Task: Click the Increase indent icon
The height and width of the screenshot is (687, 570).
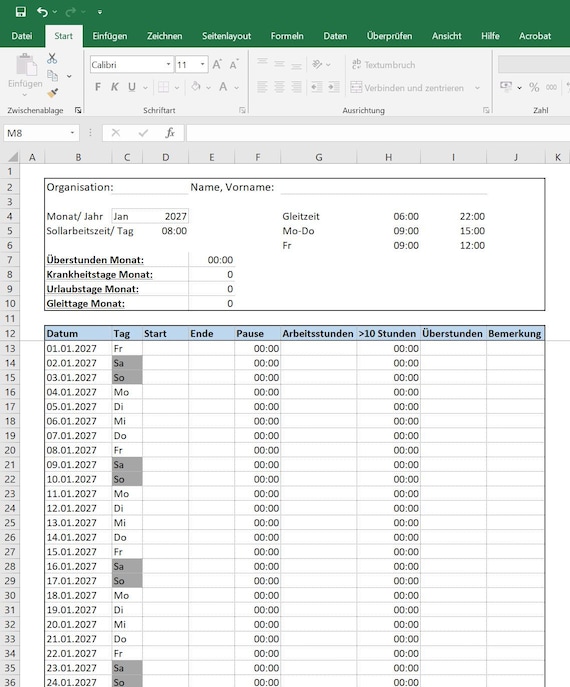Action: pos(334,87)
